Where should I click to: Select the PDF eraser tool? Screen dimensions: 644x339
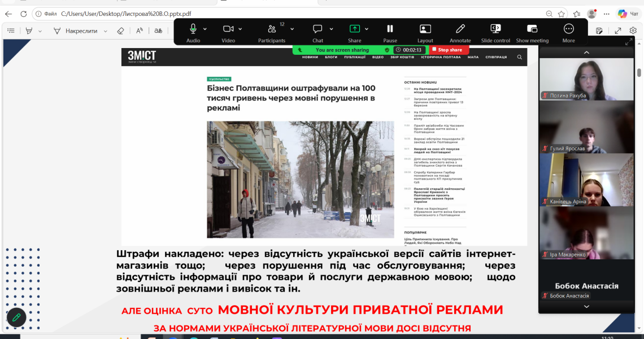(x=120, y=31)
